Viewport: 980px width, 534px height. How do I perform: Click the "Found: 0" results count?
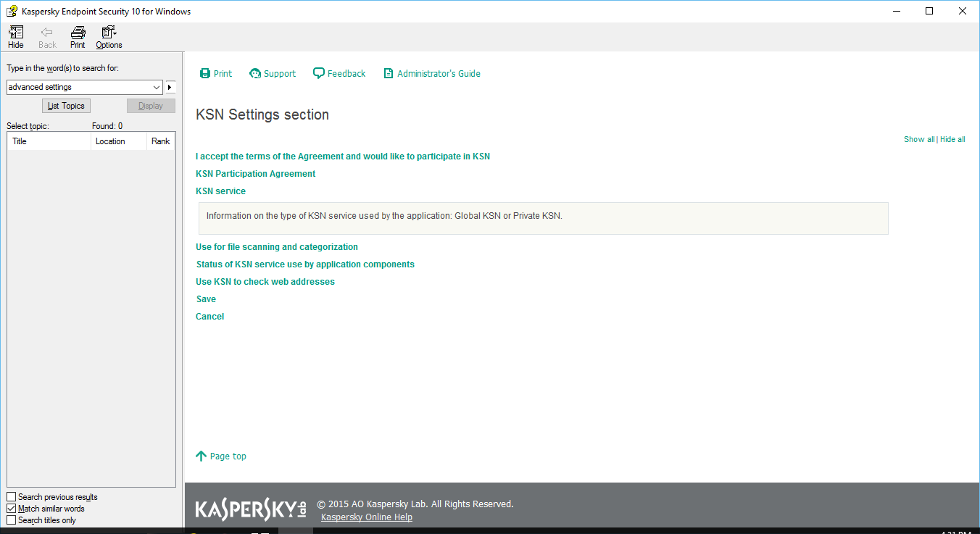pos(107,126)
